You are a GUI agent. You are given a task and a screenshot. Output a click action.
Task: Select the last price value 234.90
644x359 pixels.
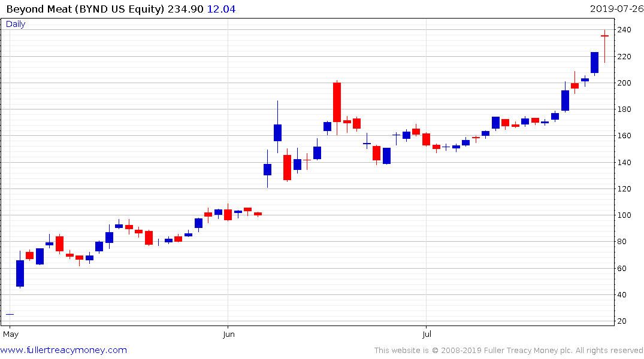pos(186,9)
